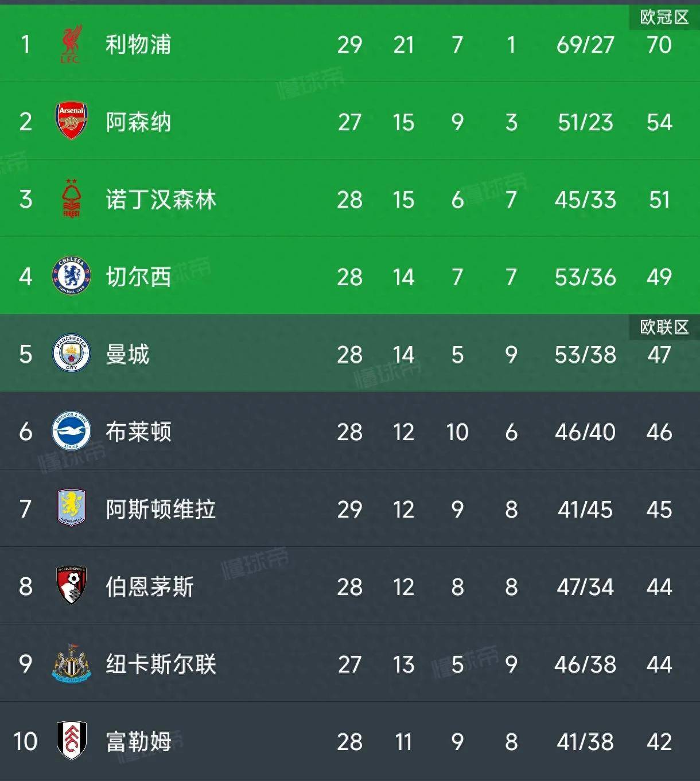The height and width of the screenshot is (781, 700).
Task: Click the 欧冠区 zone label
Action: click(664, 18)
